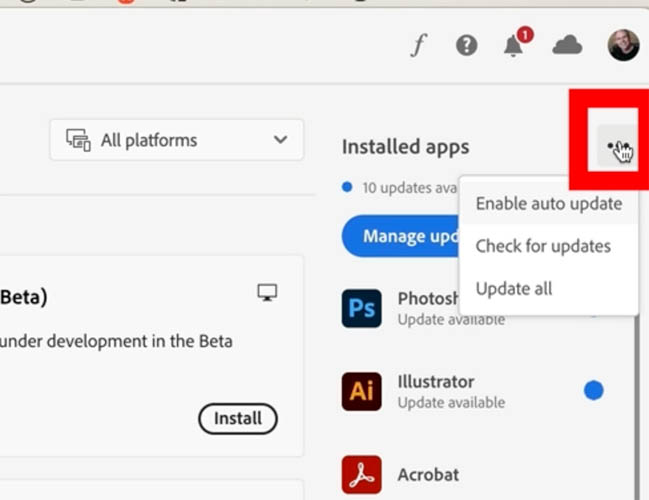649x500 pixels.
Task: Open the cloud sync status icon
Action: (x=567, y=45)
